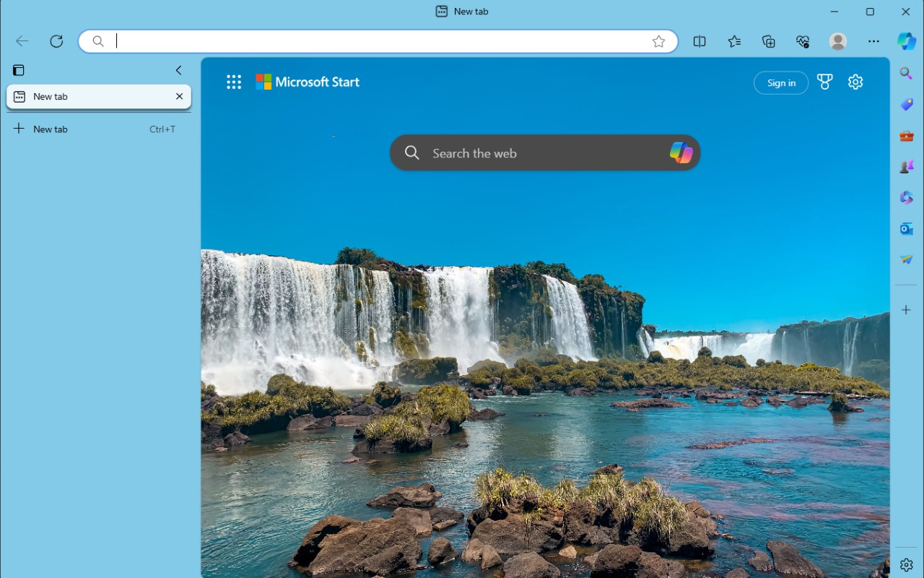
Task: Open the Favorites list
Action: click(734, 41)
